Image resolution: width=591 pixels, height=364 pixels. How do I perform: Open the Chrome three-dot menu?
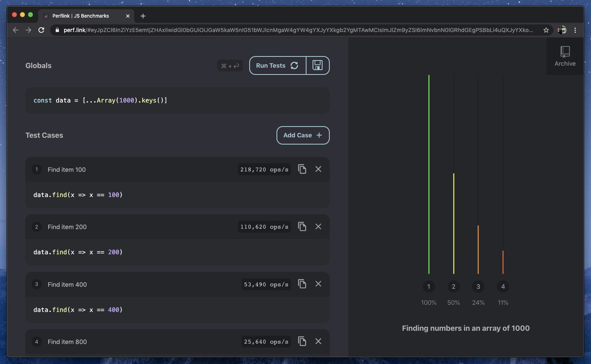click(575, 30)
